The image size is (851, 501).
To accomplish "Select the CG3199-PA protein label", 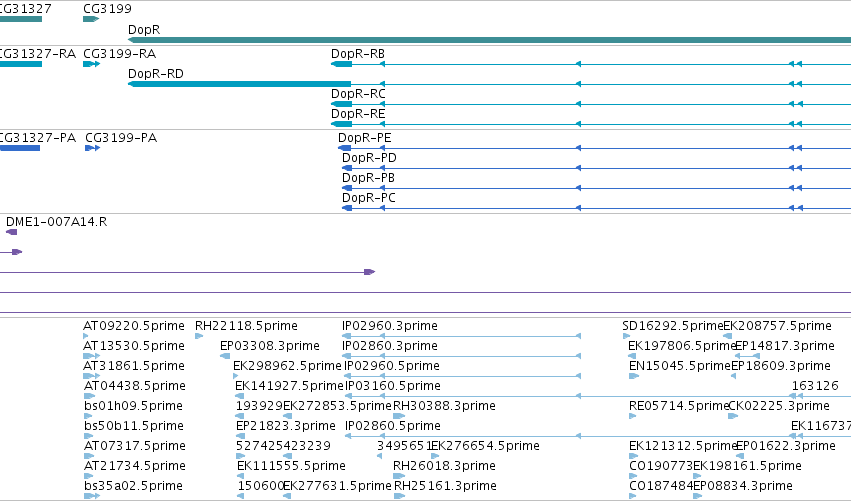I will click(x=121, y=138).
